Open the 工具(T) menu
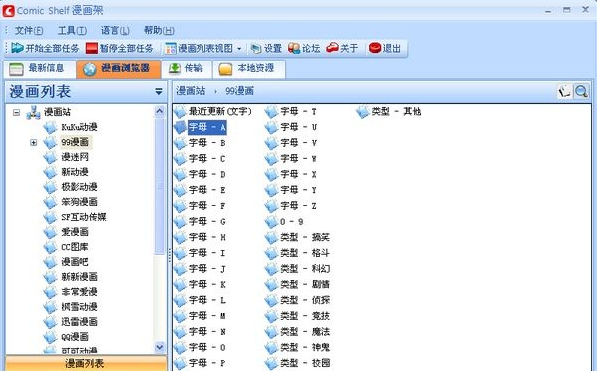 [72, 30]
